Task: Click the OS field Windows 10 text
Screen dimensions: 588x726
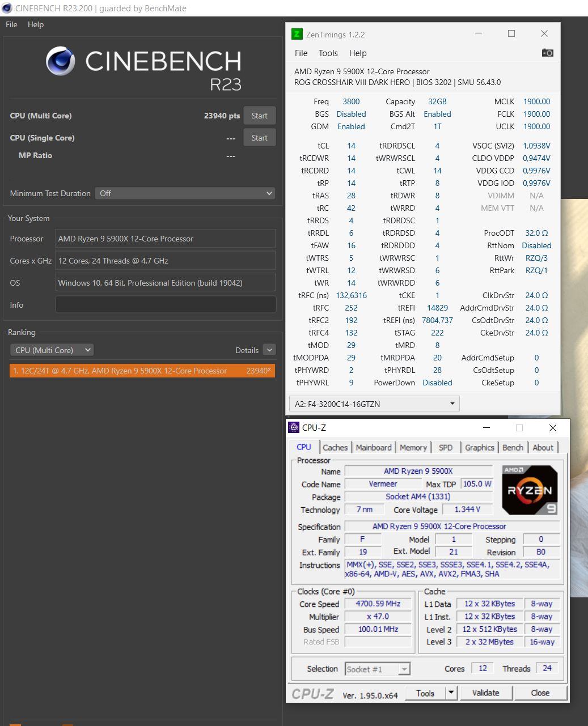Action: point(150,283)
